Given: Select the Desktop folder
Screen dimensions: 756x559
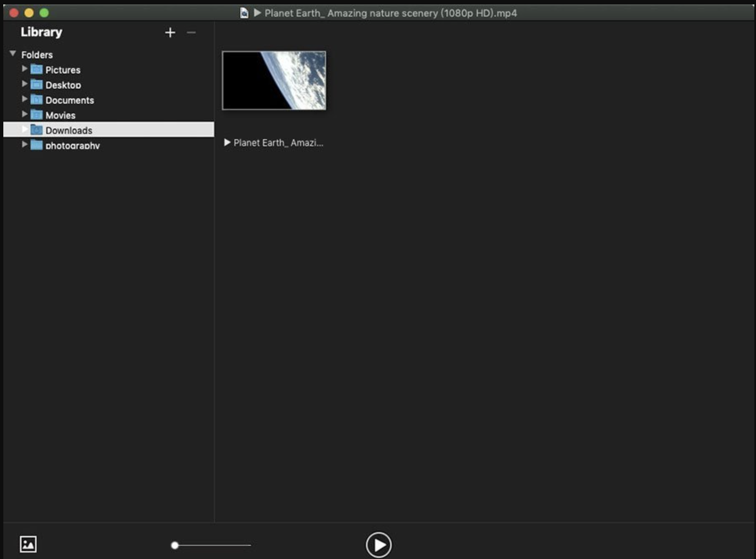Looking at the screenshot, I should coord(63,85).
